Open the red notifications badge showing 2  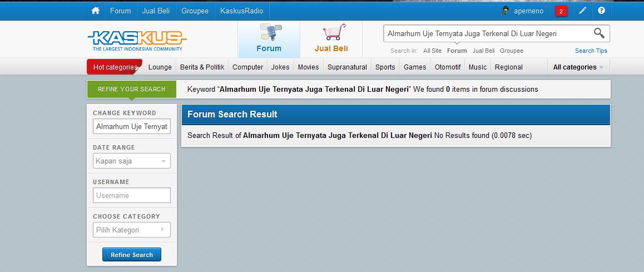tap(561, 11)
